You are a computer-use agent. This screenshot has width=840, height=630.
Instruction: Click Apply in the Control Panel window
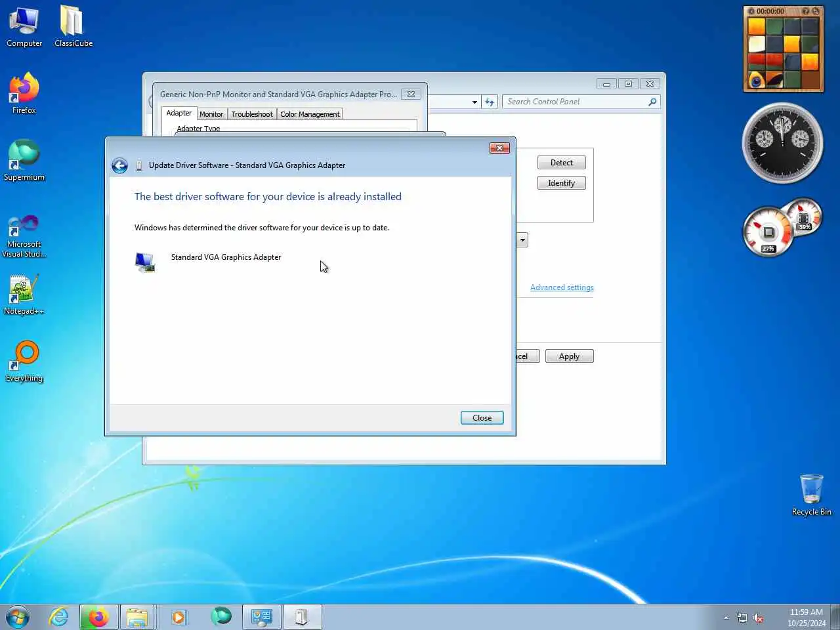569,356
